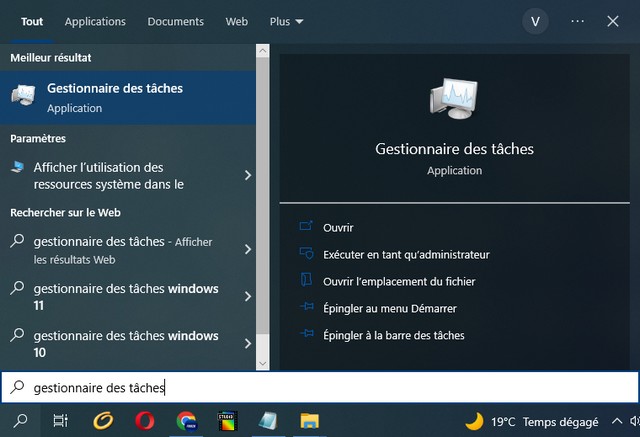Image resolution: width=640 pixels, height=437 pixels.
Task: Click the taskbar search magnifier icon
Action: point(20,421)
